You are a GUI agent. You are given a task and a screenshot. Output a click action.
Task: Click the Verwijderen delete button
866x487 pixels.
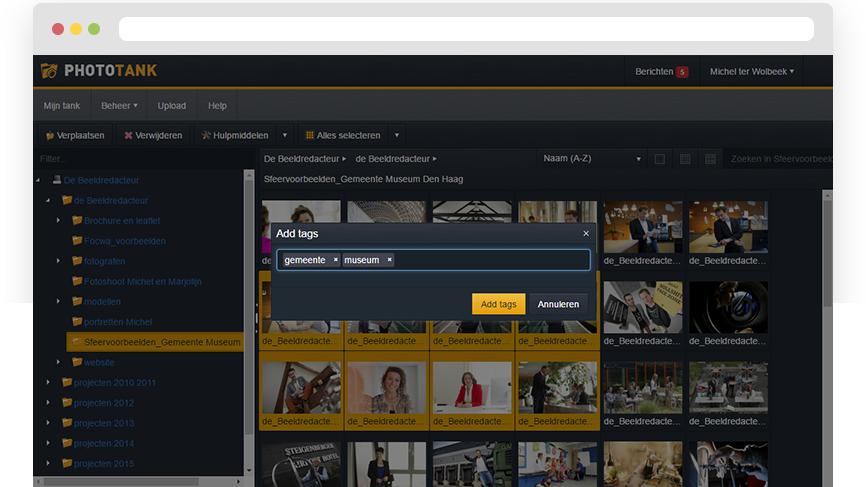[x=152, y=135]
